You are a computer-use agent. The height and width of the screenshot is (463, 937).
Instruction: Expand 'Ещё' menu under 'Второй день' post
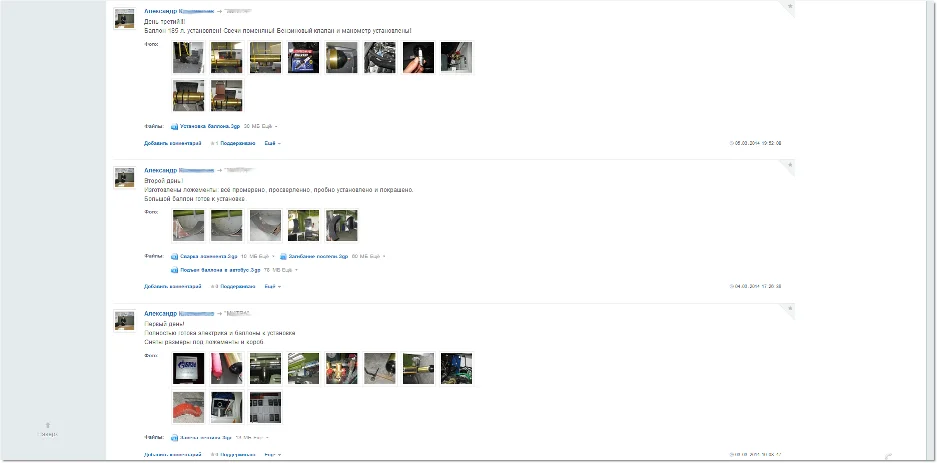pyautogui.click(x=272, y=287)
